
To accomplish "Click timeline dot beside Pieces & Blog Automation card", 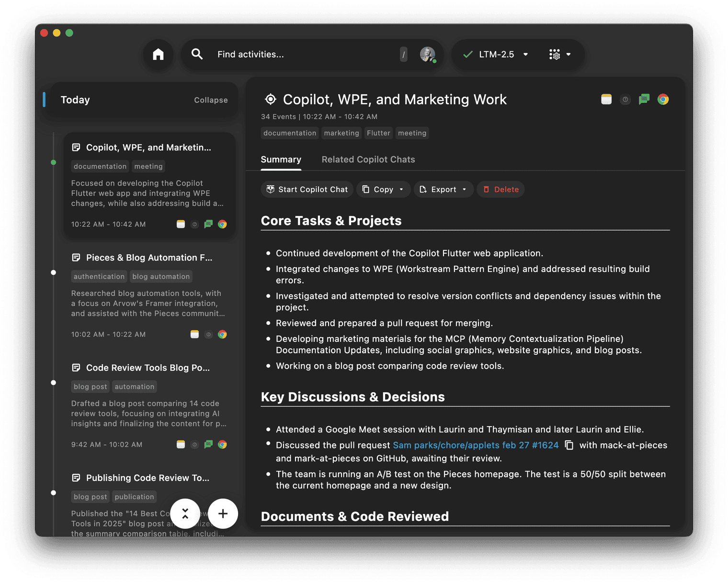I will point(54,272).
